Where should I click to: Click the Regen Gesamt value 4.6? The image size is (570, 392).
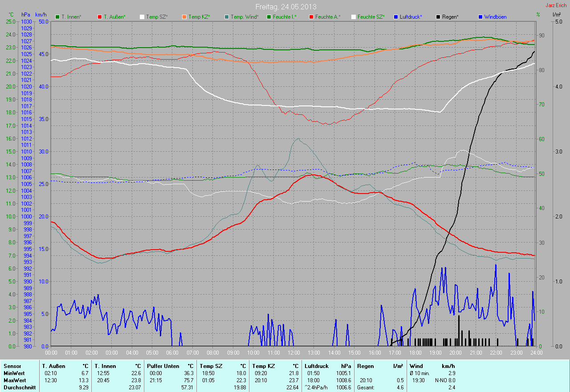pos(400,388)
